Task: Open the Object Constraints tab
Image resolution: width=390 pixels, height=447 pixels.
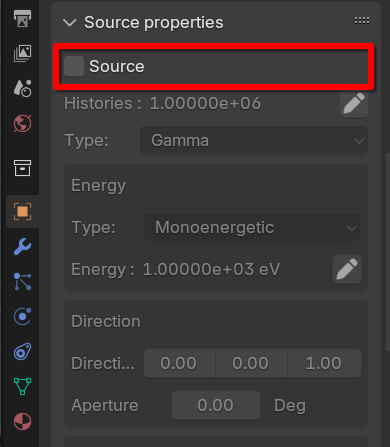Action: pyautogui.click(x=22, y=352)
